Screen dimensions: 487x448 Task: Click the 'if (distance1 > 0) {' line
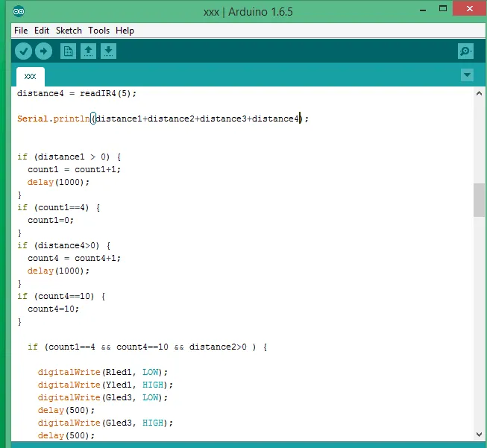[69, 157]
